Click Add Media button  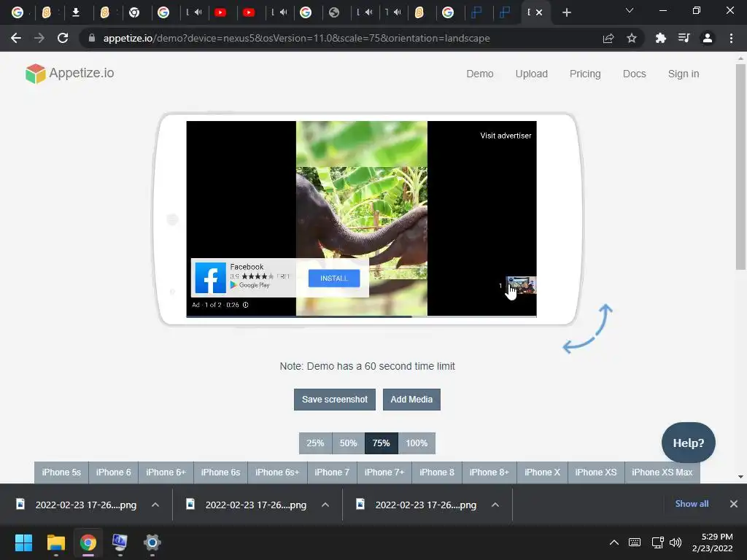tap(411, 400)
